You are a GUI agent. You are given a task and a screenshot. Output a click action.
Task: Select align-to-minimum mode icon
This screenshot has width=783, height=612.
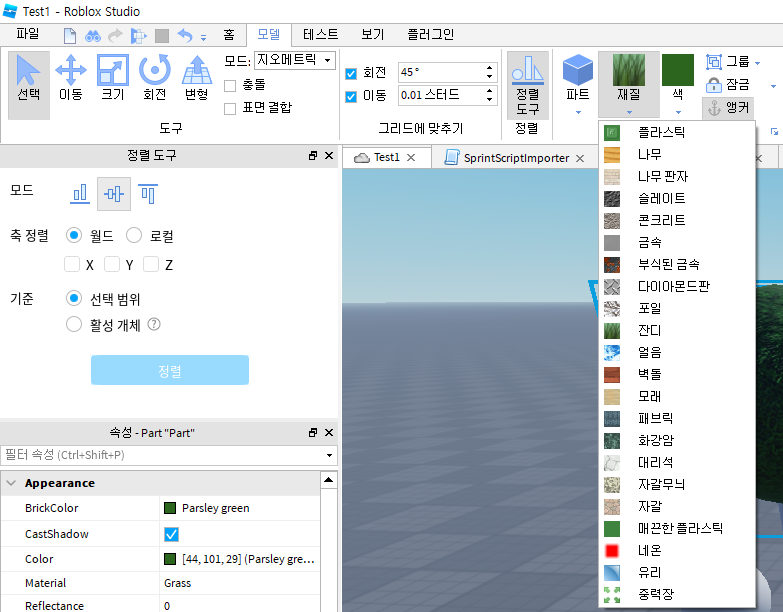80,194
